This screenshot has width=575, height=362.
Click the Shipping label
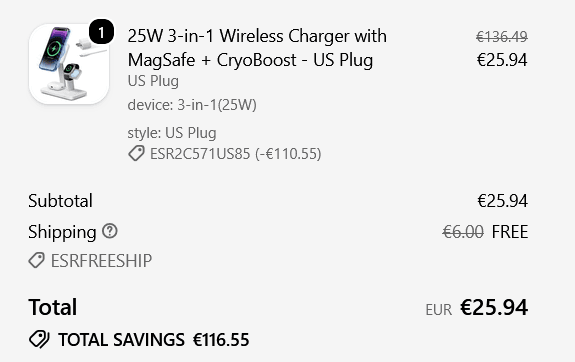click(62, 232)
